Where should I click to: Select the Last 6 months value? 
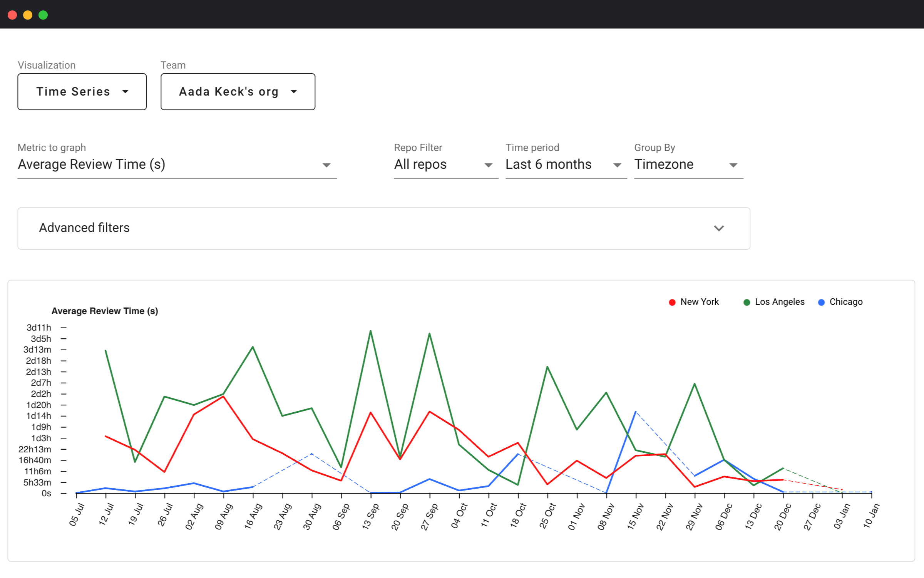(x=548, y=165)
